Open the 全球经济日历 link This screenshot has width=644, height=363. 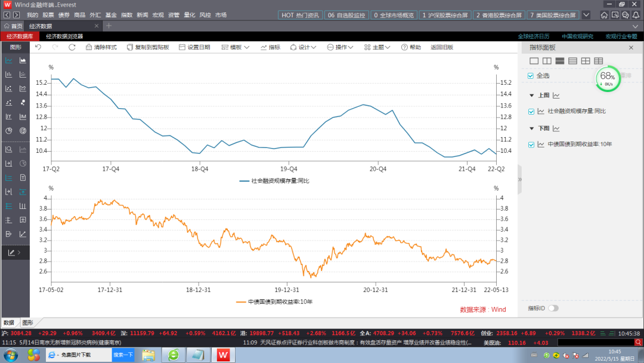coord(533,36)
